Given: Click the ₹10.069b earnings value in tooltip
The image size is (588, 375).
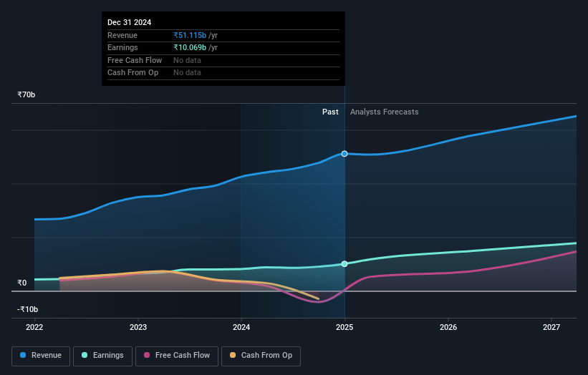Looking at the screenshot, I should 190,47.
